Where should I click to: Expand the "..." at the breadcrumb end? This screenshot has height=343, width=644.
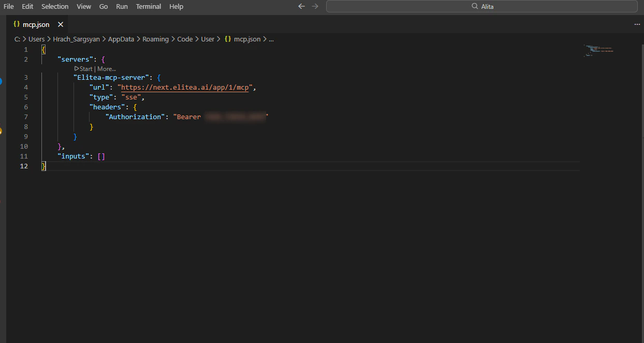point(271,39)
